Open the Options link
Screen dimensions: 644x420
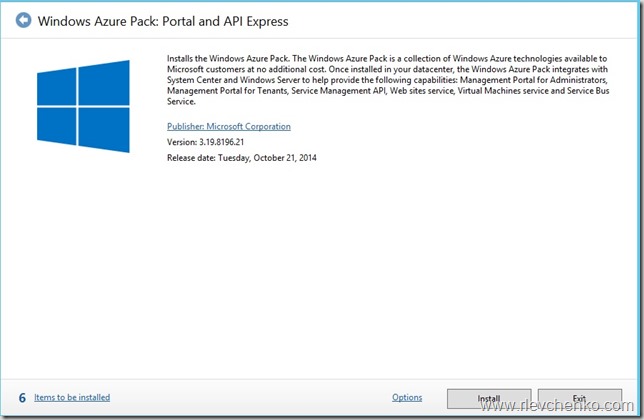[407, 397]
